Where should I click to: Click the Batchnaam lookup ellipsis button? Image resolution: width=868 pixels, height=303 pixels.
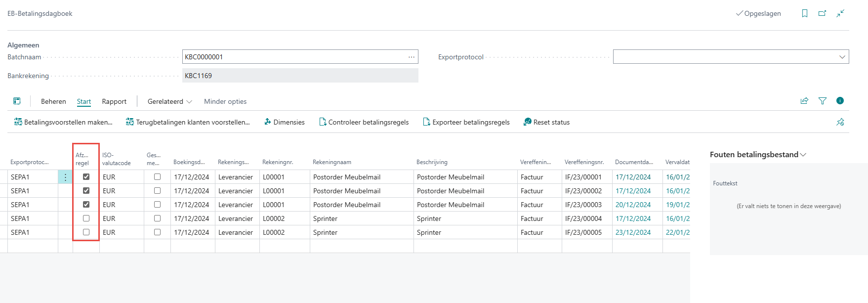click(411, 57)
